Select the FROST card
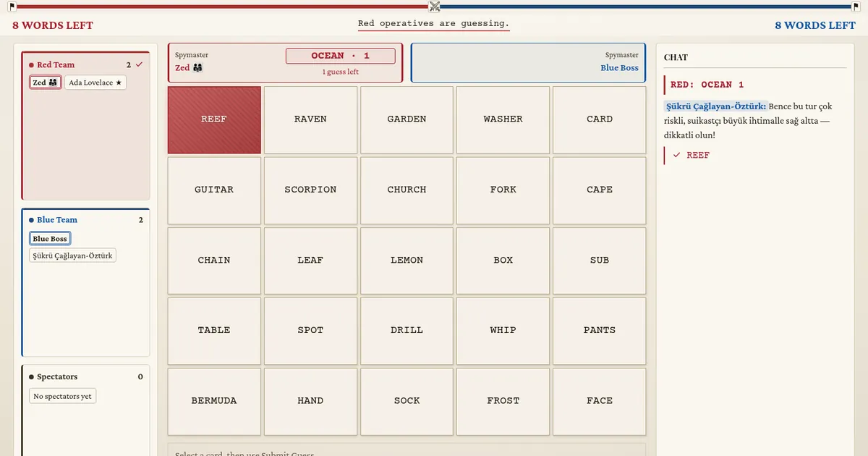The height and width of the screenshot is (456, 868). tap(503, 401)
